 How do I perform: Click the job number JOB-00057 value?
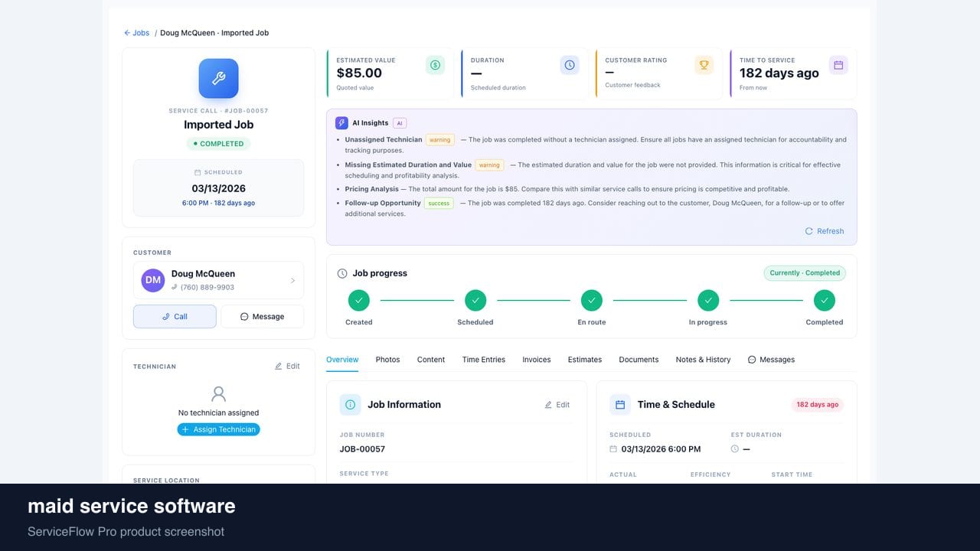pos(362,449)
